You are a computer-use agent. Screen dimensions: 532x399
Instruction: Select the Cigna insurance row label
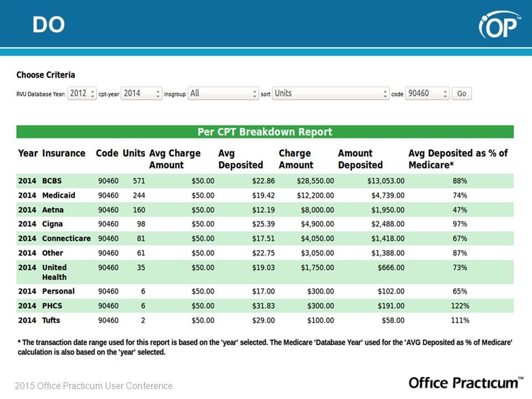click(52, 224)
